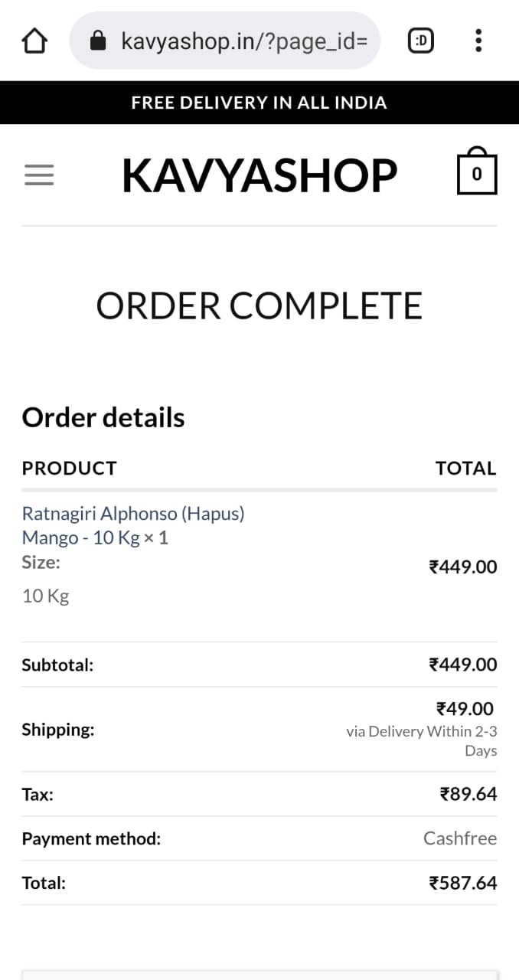The height and width of the screenshot is (980, 519).
Task: Tap the Cashfree payment method text
Action: click(460, 838)
